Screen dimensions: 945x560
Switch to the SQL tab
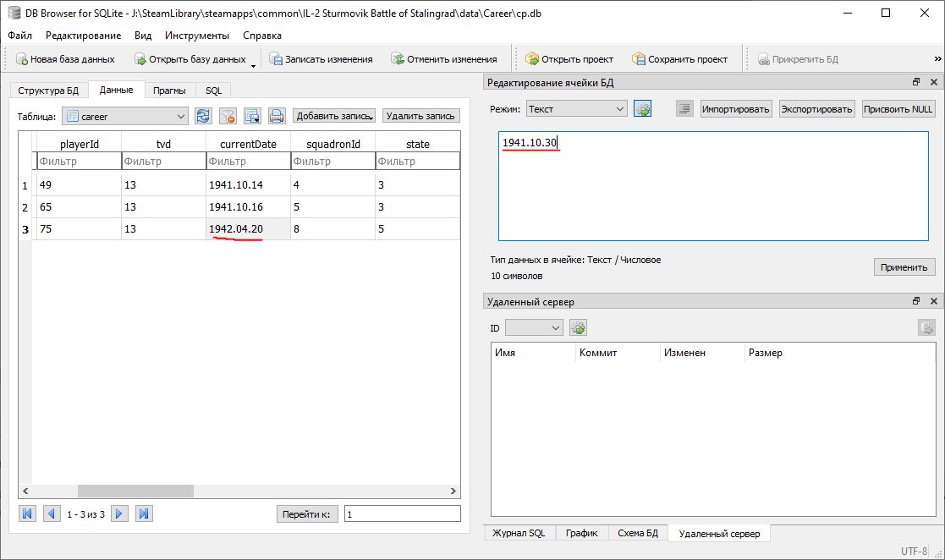click(213, 91)
